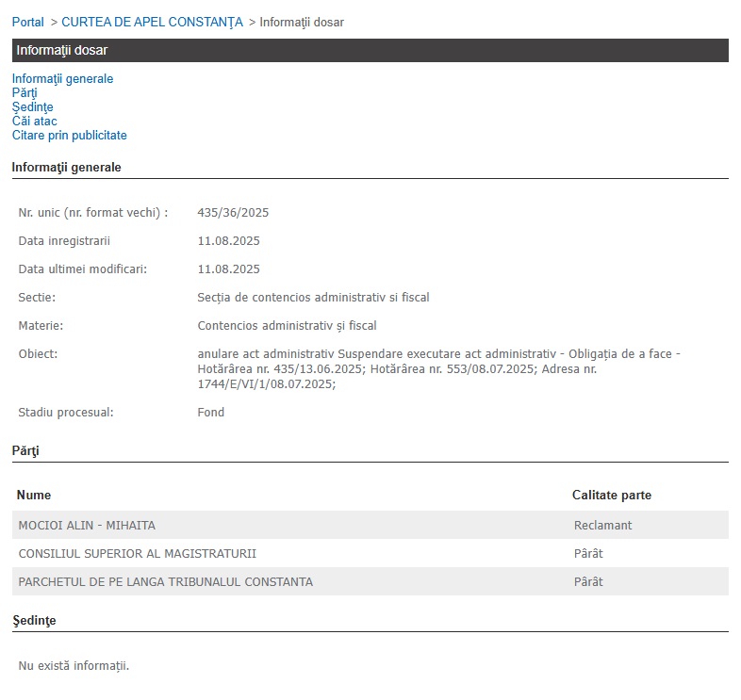Screen dimensions: 741x700
Task: Jump to Părți anchor link
Action: coord(25,92)
